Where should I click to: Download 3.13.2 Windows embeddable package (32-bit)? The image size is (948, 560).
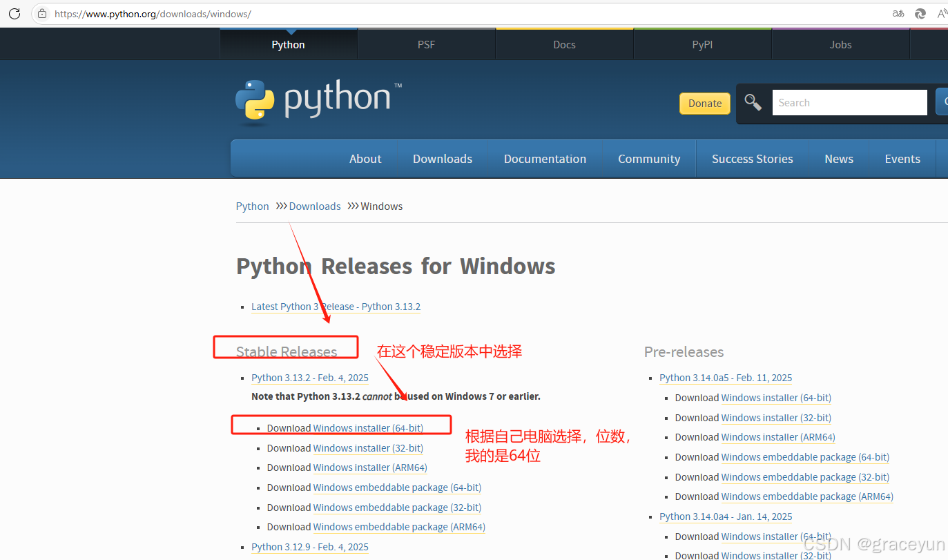point(398,508)
